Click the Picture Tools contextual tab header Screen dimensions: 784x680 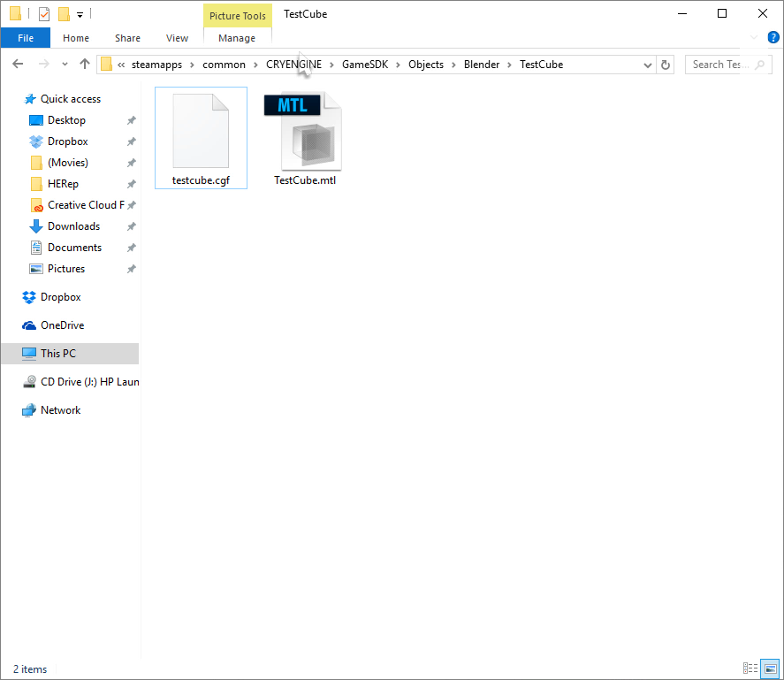click(x=238, y=16)
